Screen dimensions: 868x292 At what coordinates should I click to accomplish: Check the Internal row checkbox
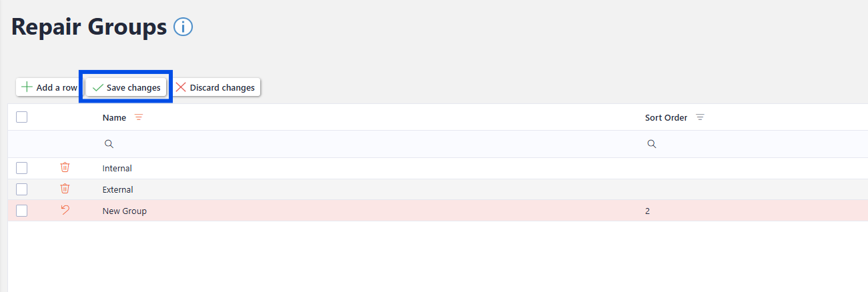pyautogui.click(x=21, y=168)
